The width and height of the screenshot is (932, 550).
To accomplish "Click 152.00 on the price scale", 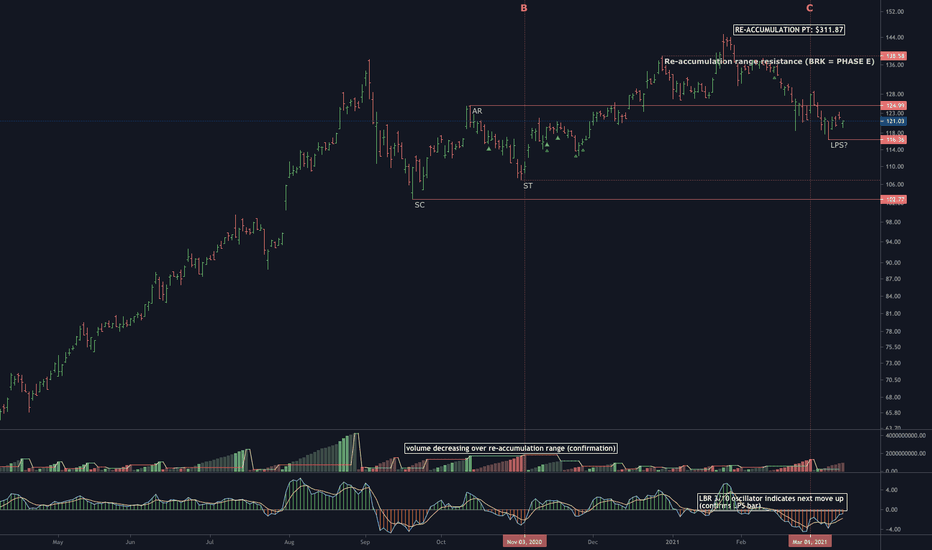I will tap(895, 12).
